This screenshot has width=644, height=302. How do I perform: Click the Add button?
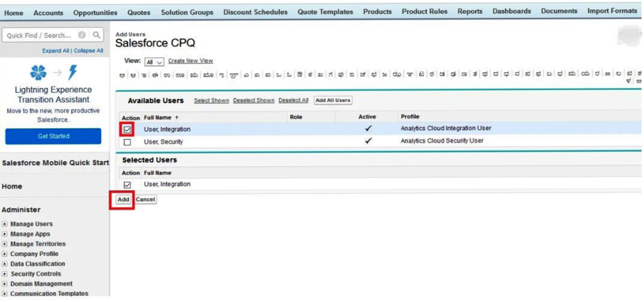[123, 199]
